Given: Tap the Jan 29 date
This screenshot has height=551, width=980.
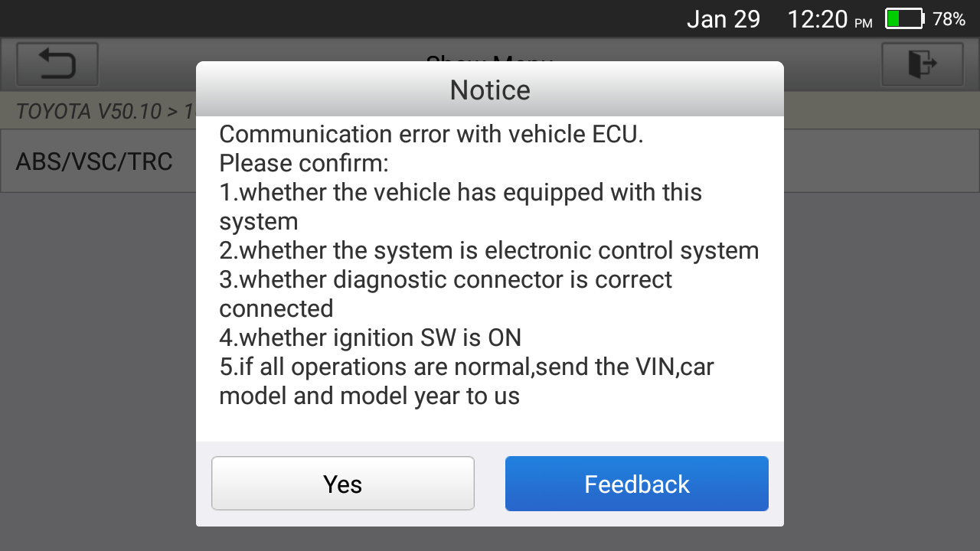Looking at the screenshot, I should point(723,19).
